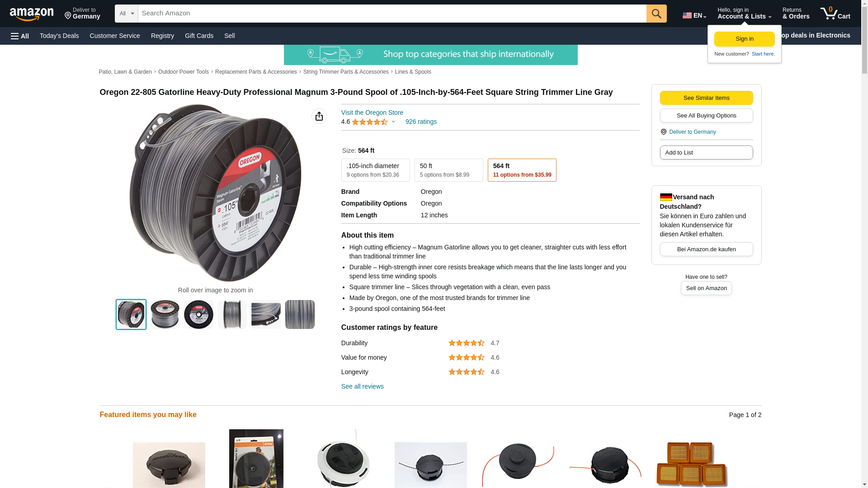
Task: Open the Add to List dropdown
Action: (x=707, y=153)
